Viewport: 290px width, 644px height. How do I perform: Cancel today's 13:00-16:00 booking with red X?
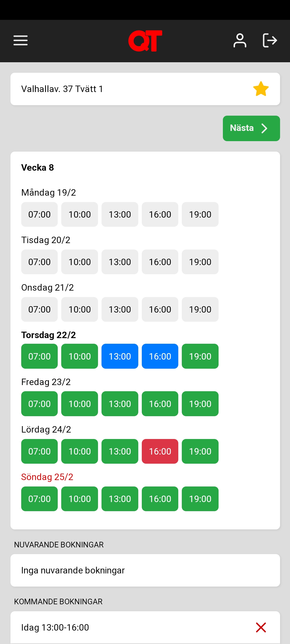(x=261, y=627)
